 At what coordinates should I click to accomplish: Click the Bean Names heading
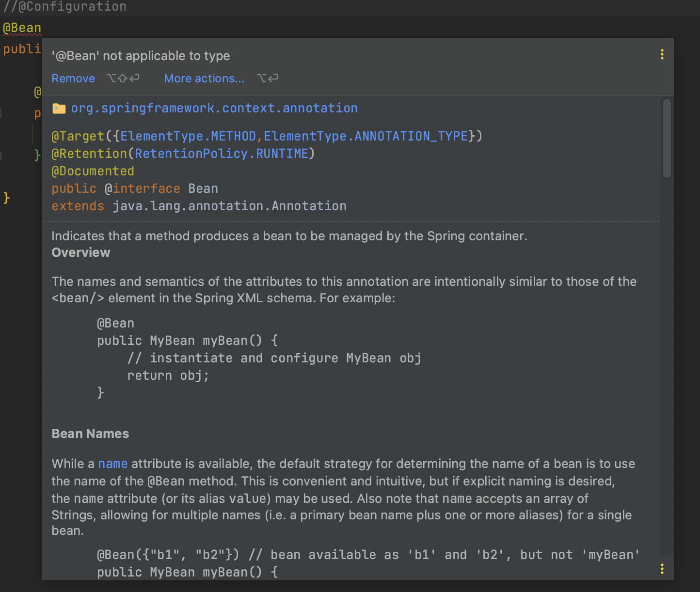click(x=90, y=434)
